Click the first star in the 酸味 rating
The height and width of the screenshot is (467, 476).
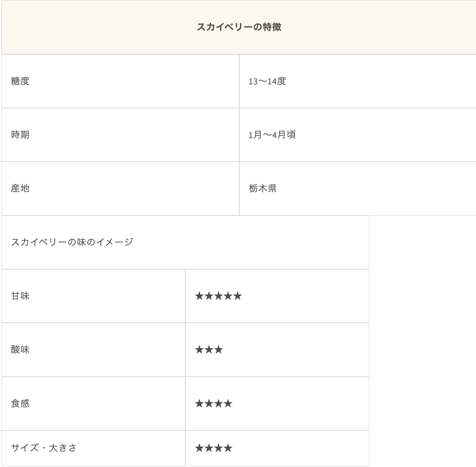tap(199, 349)
